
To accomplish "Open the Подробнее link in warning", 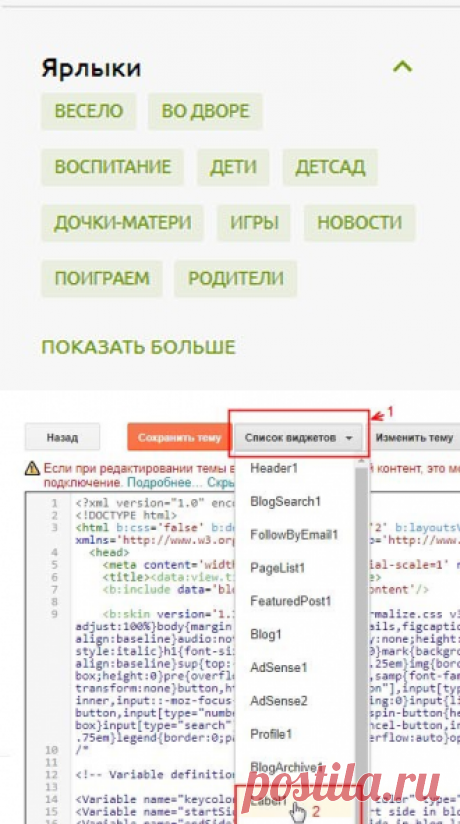I will (x=165, y=481).
